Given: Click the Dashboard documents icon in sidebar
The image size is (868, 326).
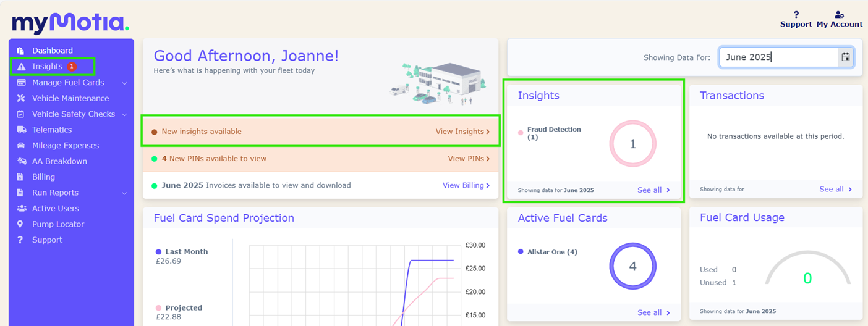Looking at the screenshot, I should tap(21, 51).
